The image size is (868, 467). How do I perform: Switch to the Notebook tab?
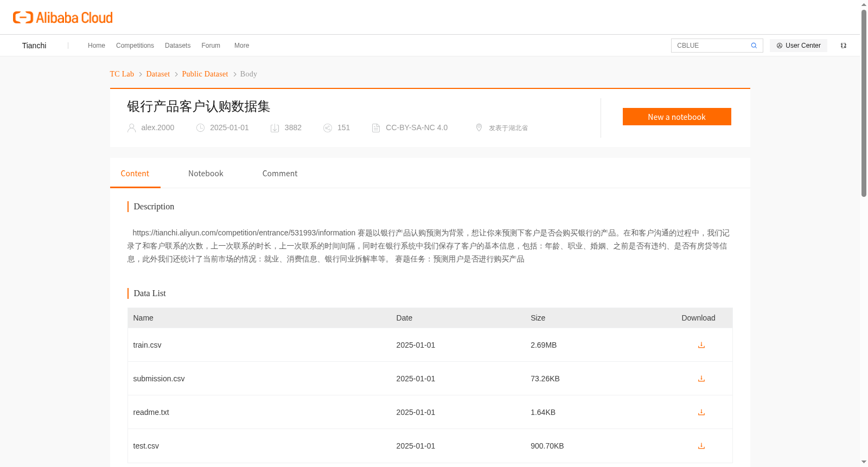coord(206,174)
